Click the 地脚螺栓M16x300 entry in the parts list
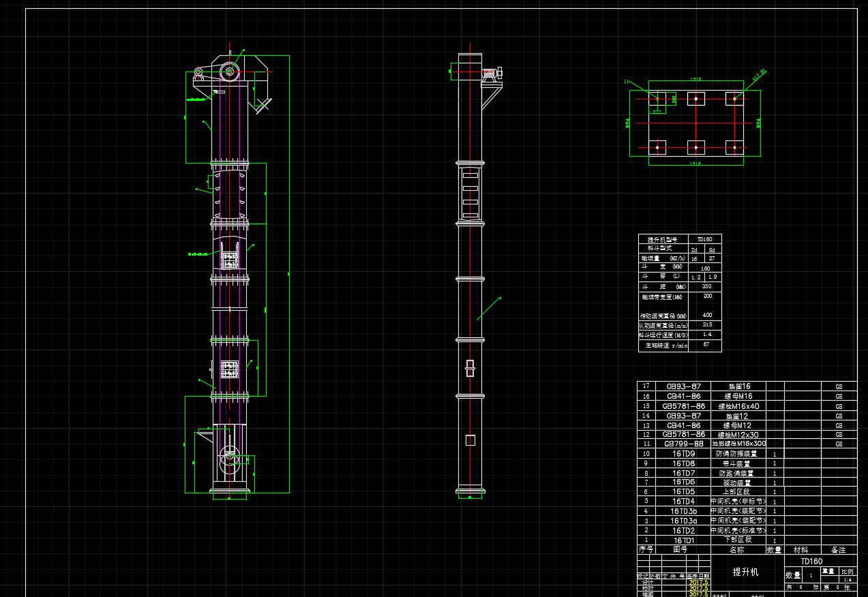The image size is (868, 597). (738, 444)
